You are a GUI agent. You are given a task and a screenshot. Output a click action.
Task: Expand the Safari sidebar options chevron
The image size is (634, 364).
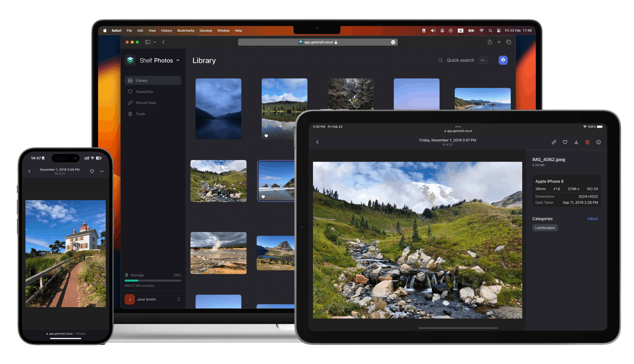pos(155,42)
